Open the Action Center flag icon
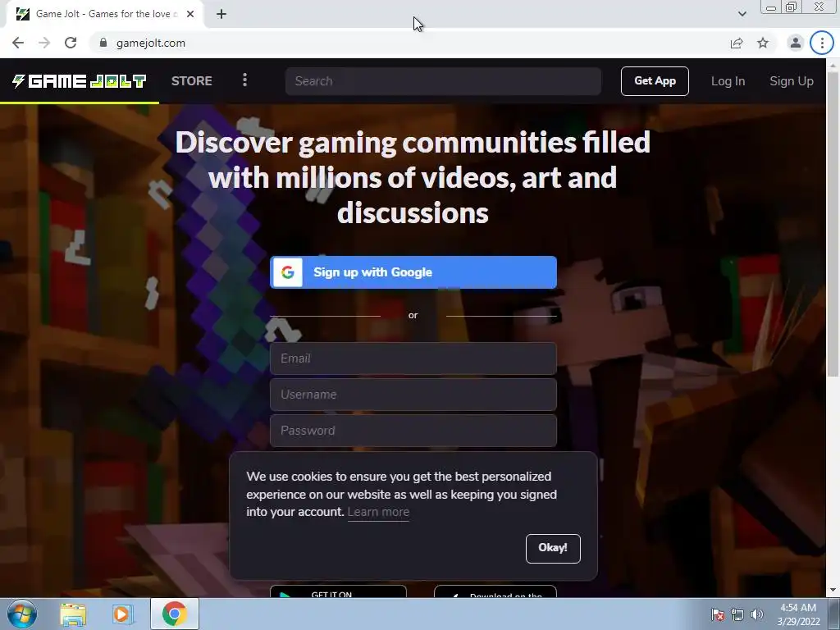 point(718,614)
